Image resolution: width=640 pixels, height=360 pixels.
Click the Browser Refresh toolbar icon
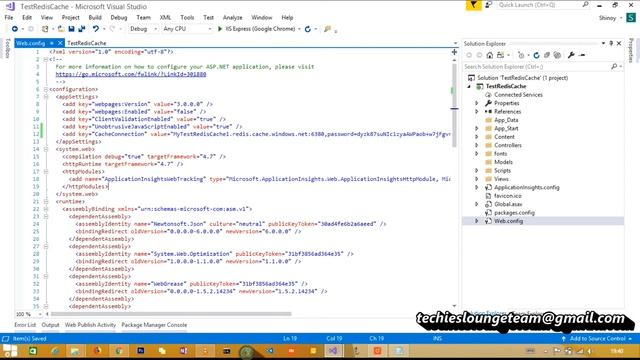pos(308,29)
